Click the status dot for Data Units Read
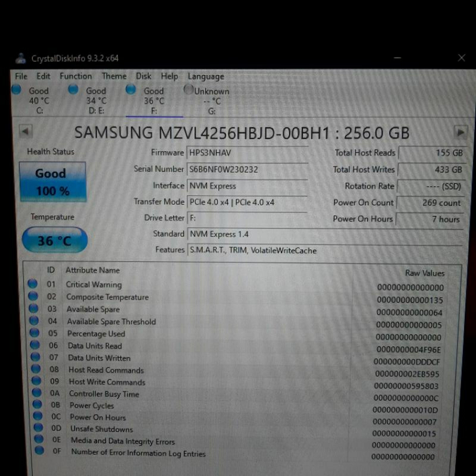The height and width of the screenshot is (476, 476). 35,345
